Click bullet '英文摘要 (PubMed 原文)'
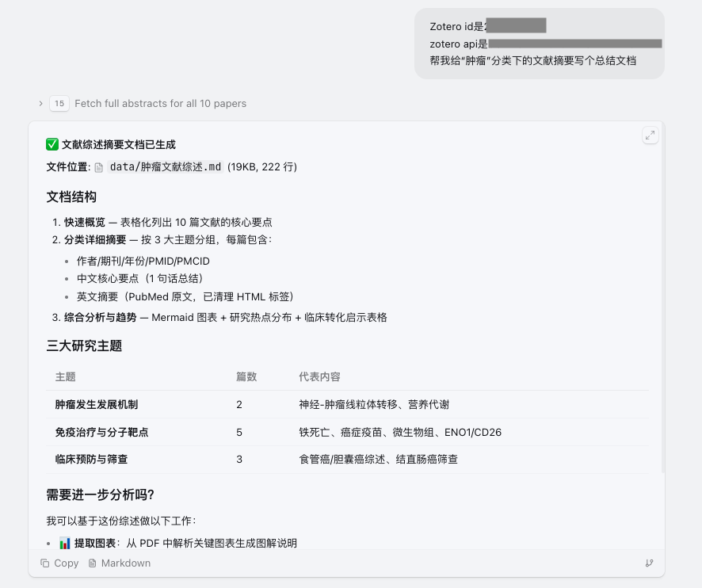 [185, 296]
